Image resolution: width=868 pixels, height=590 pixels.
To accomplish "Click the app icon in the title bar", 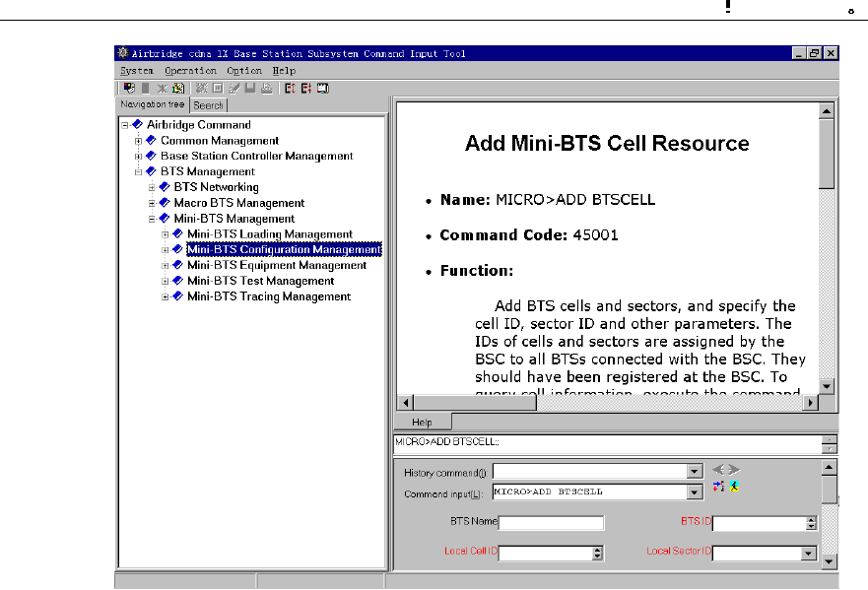I will tap(123, 53).
